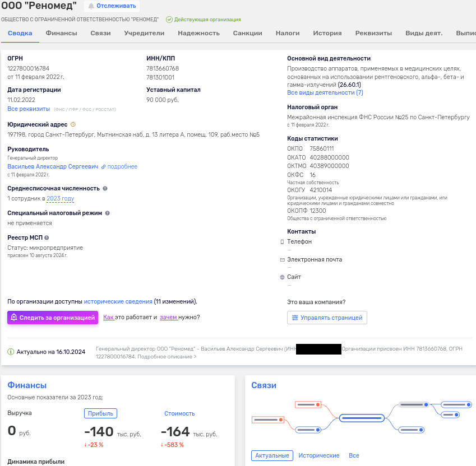Click the ОГРН number 1227800016784

(x=28, y=68)
